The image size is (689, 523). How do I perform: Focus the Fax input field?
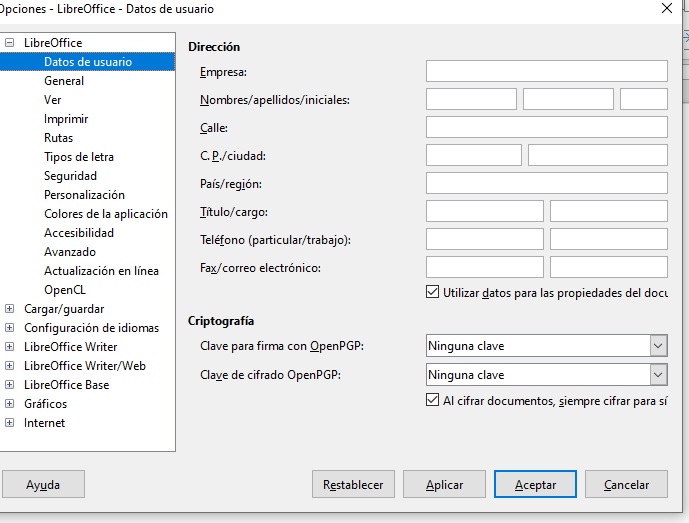pyautogui.click(x=485, y=267)
